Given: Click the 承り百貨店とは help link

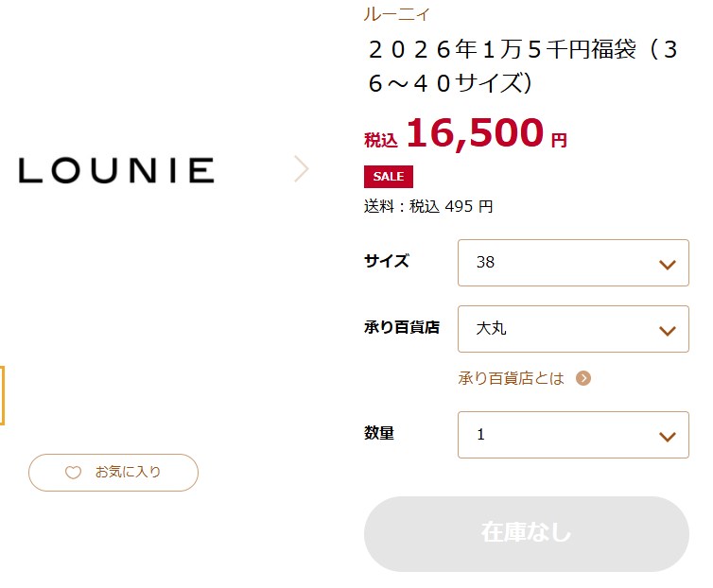Looking at the screenshot, I should pos(512,378).
